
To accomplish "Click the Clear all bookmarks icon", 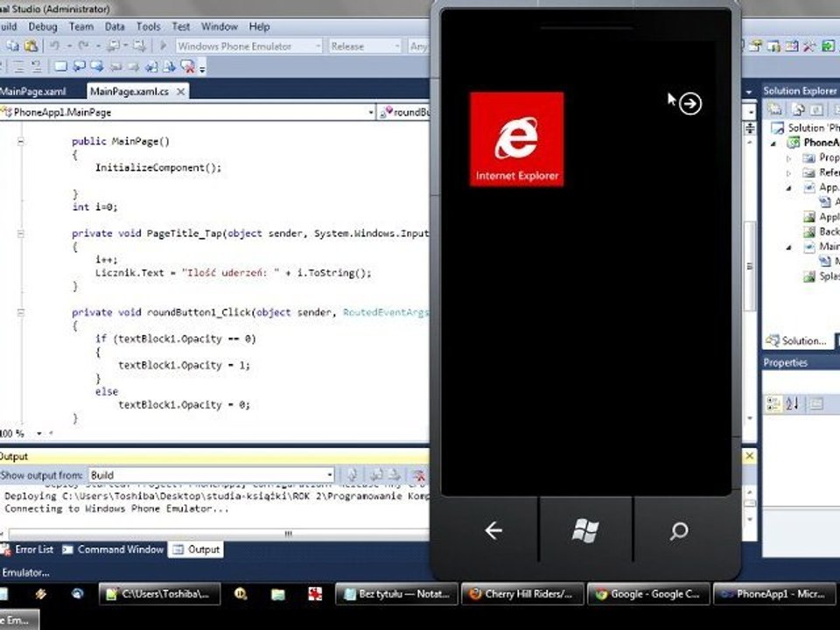I will coord(187,66).
